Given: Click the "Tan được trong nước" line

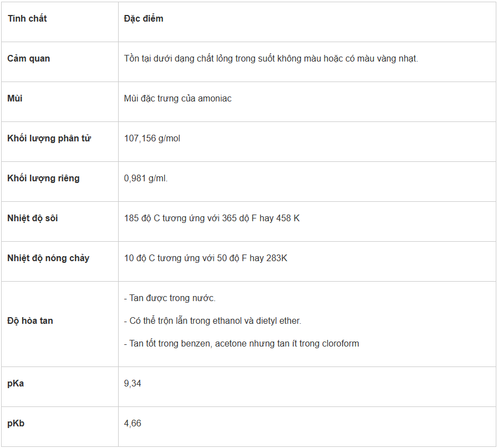Looking at the screenshot, I should (x=170, y=298).
